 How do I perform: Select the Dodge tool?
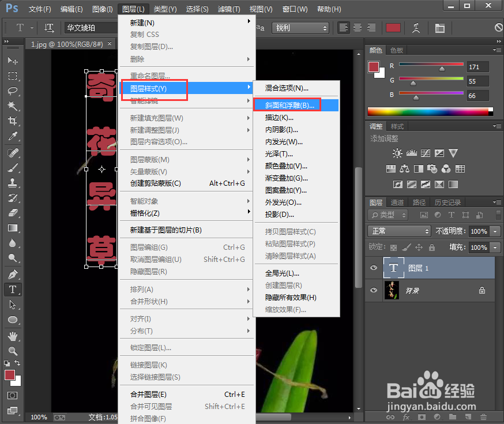[x=13, y=258]
